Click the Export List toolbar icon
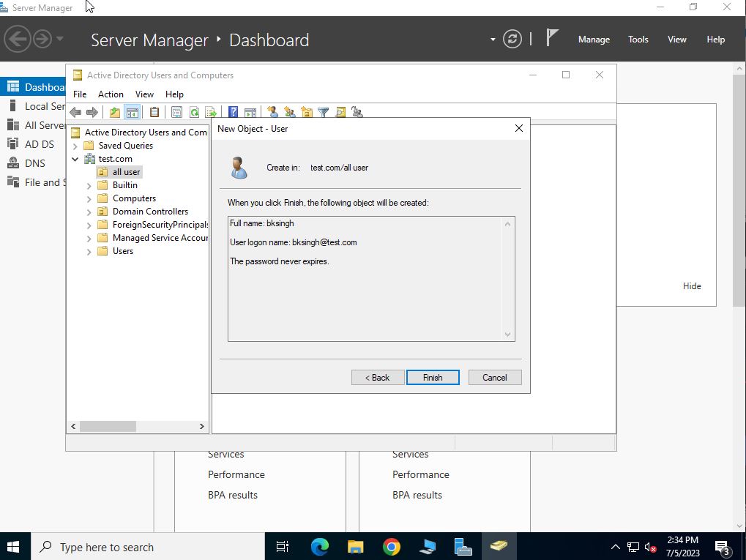Viewport: 746px width, 560px height. tap(211, 112)
